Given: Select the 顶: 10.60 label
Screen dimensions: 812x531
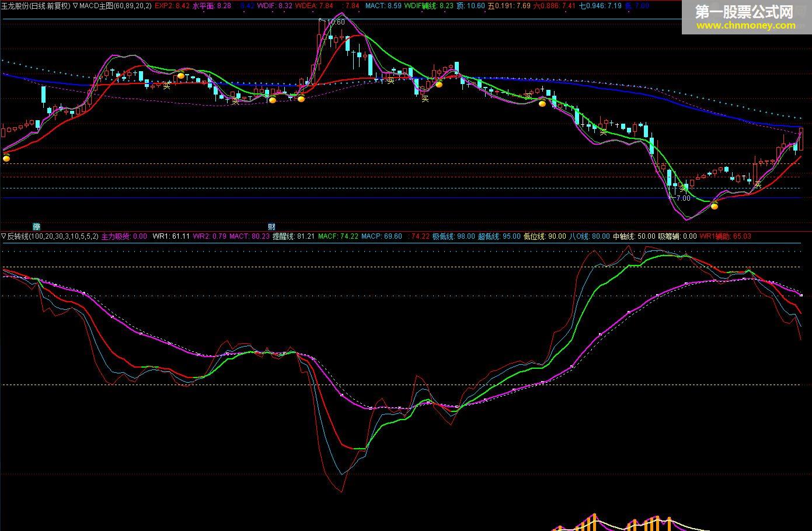Looking at the screenshot, I should pos(471,5).
